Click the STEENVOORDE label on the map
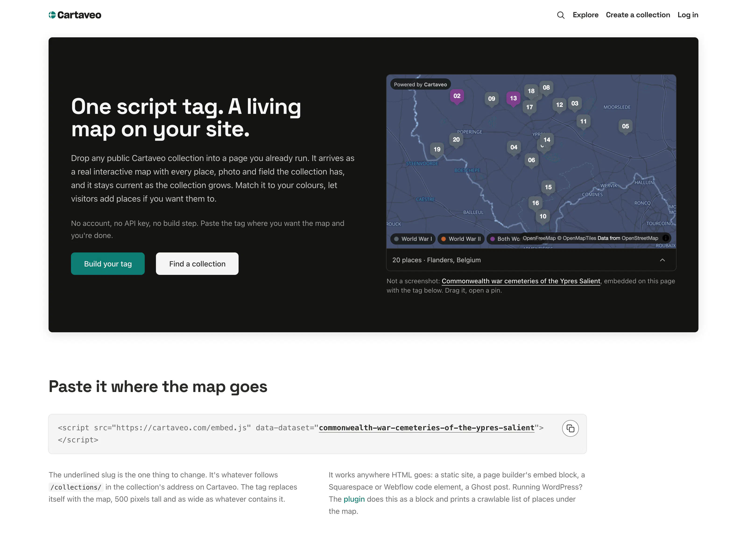747x560 pixels. (422, 164)
